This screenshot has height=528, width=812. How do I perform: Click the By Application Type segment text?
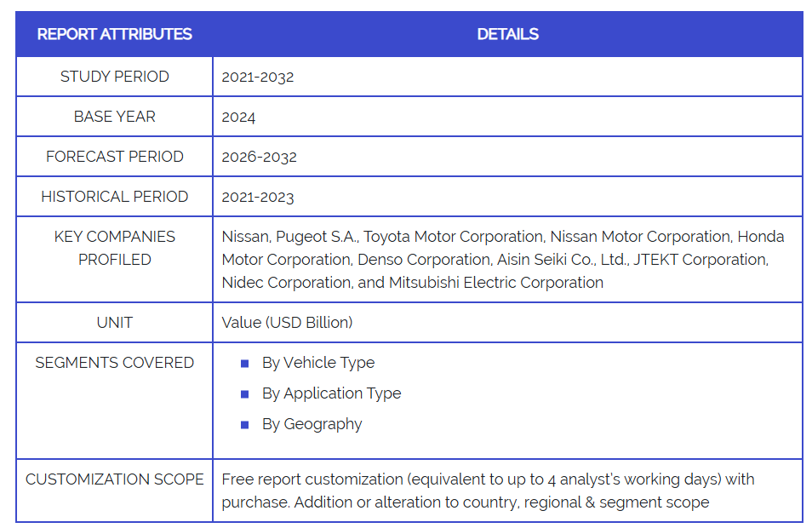coord(331,393)
